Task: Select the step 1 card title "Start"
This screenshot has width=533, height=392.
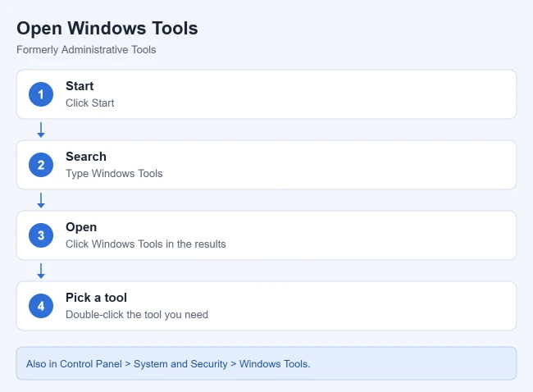Action: click(80, 86)
